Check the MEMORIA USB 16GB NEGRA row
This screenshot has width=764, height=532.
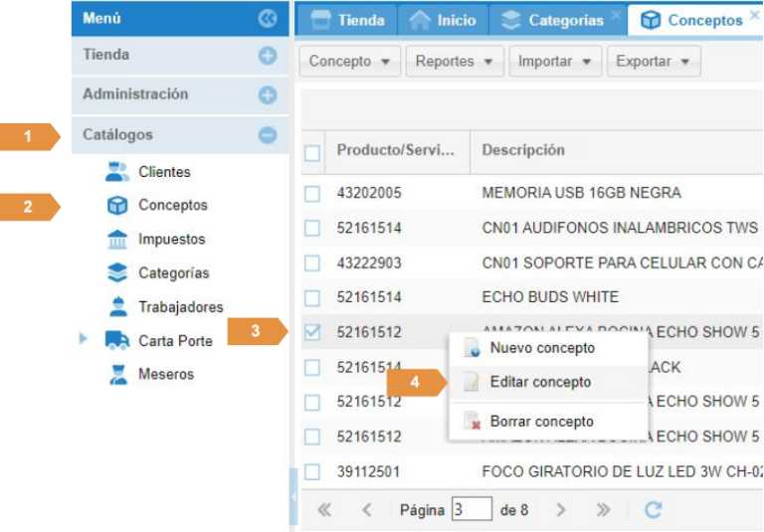coord(312,193)
